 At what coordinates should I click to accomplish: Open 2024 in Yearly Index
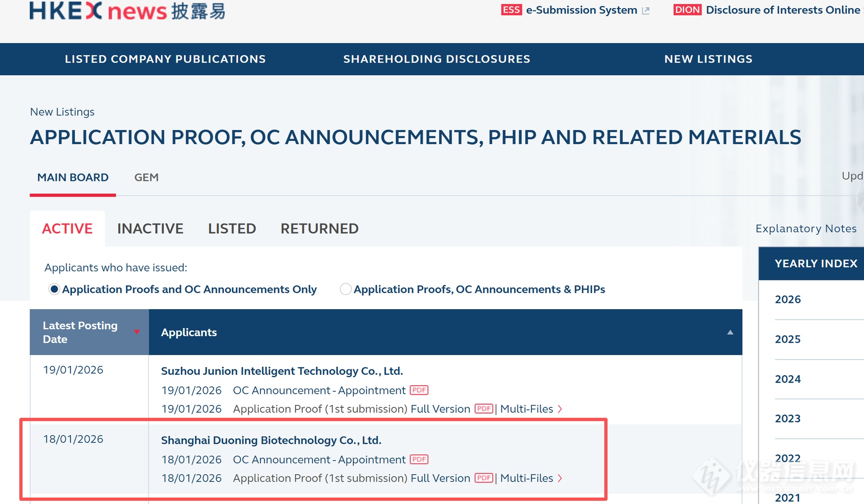coord(787,379)
